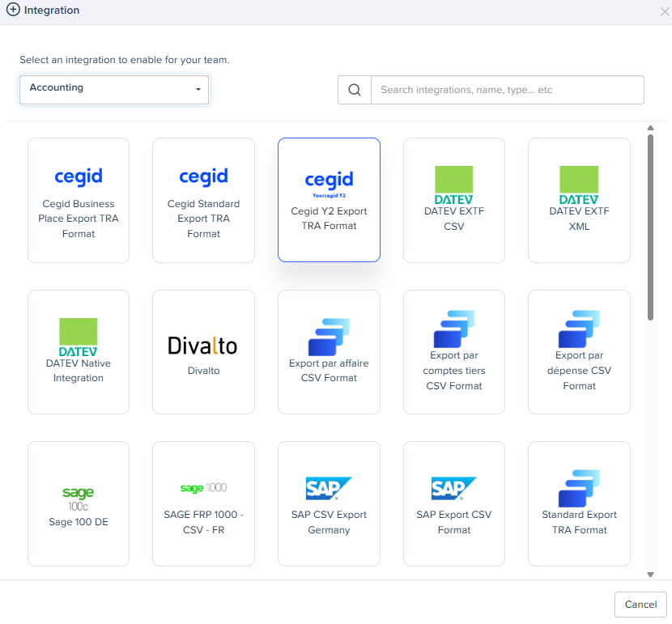
Task: Click the Cancel button
Action: (x=640, y=605)
